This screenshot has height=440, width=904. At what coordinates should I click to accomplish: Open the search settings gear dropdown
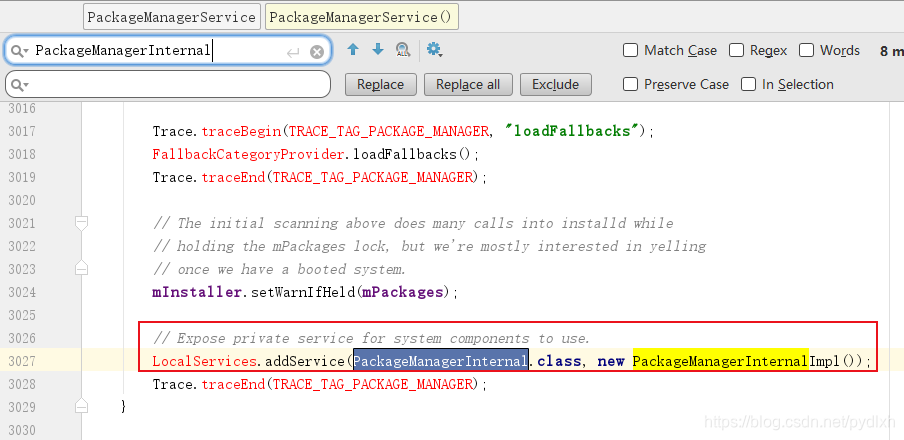point(434,50)
